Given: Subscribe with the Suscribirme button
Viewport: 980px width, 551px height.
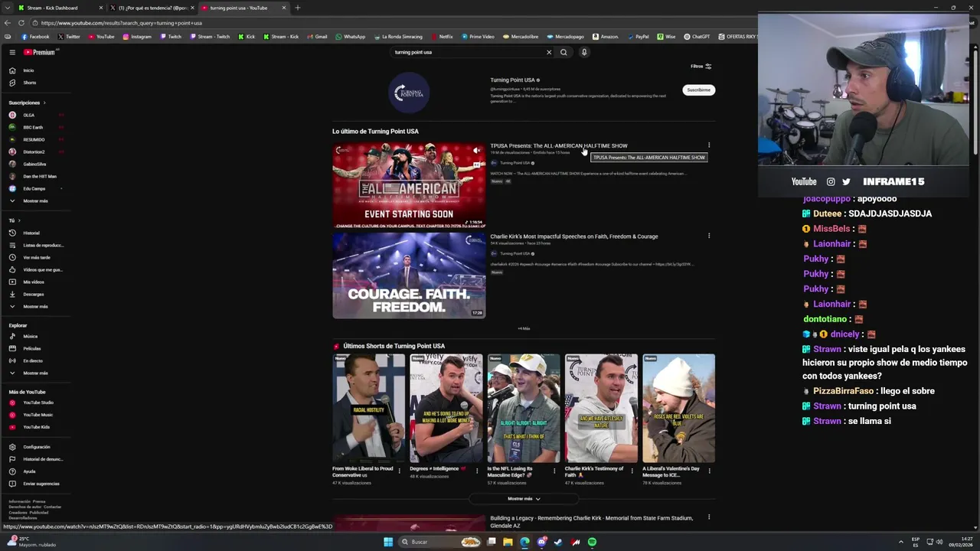Looking at the screenshot, I should pyautogui.click(x=698, y=90).
